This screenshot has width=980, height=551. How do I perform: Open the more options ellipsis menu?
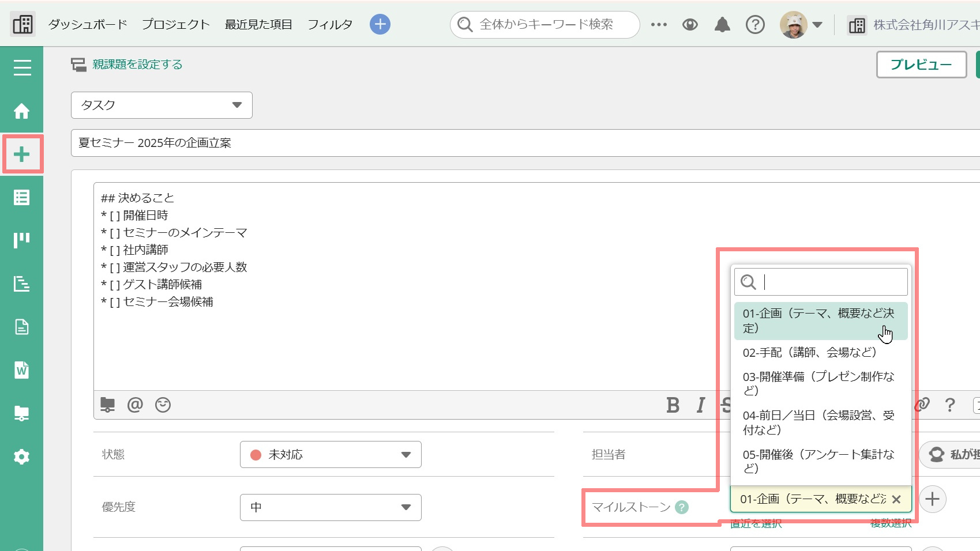point(659,25)
